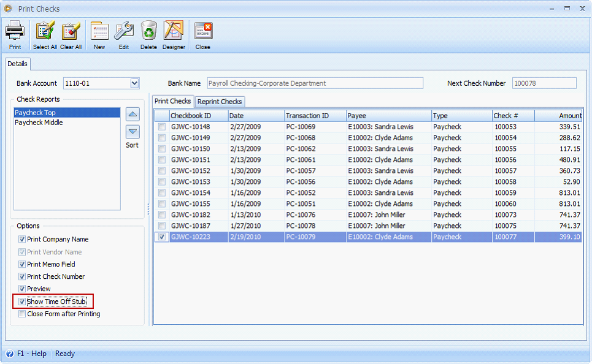Switch to the Reprint Checks tab

pyautogui.click(x=220, y=102)
